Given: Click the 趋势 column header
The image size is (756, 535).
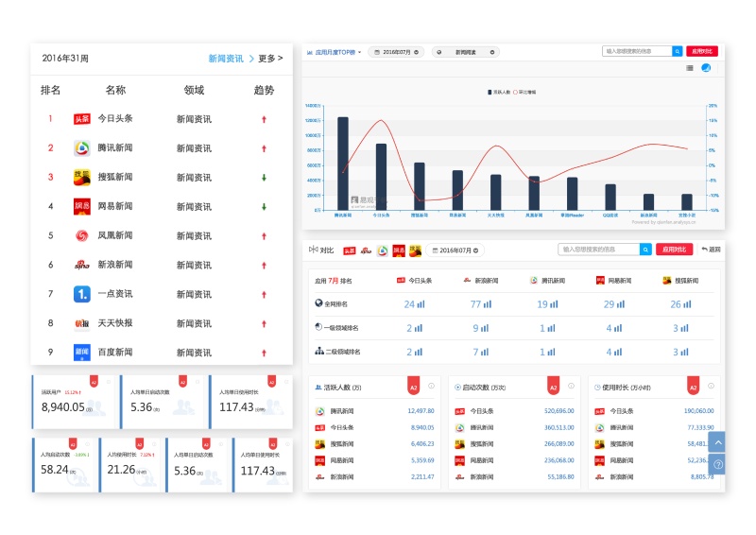Looking at the screenshot, I should (264, 90).
